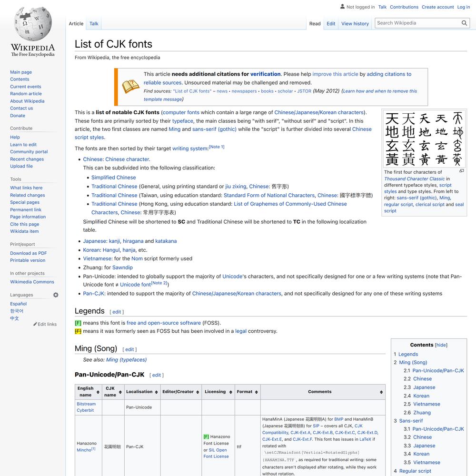Open the Thousand Character Classic link
476x476 pixels.
(x=415, y=179)
